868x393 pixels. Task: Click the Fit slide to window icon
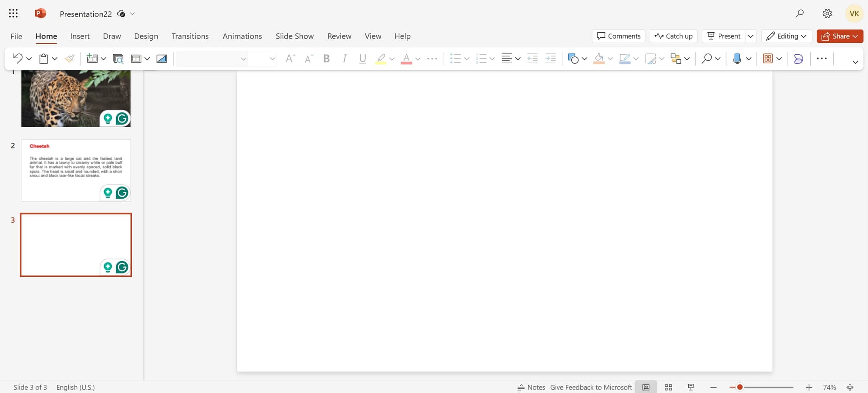tap(850, 387)
